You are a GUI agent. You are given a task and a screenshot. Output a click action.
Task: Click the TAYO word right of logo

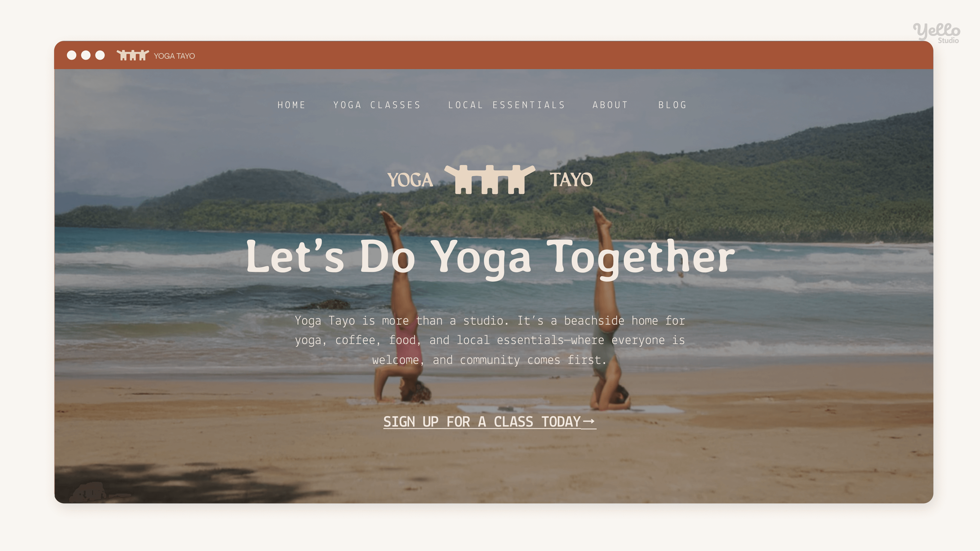click(571, 180)
